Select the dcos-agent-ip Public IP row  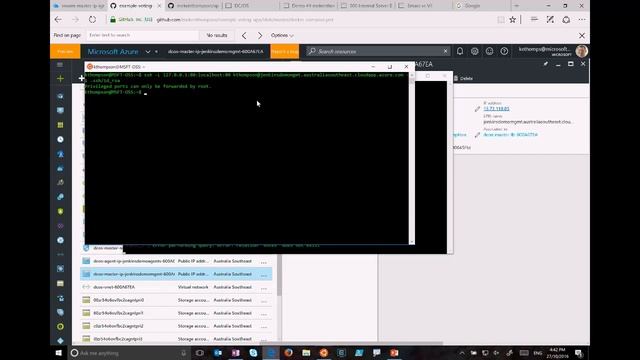pyautogui.click(x=176, y=261)
